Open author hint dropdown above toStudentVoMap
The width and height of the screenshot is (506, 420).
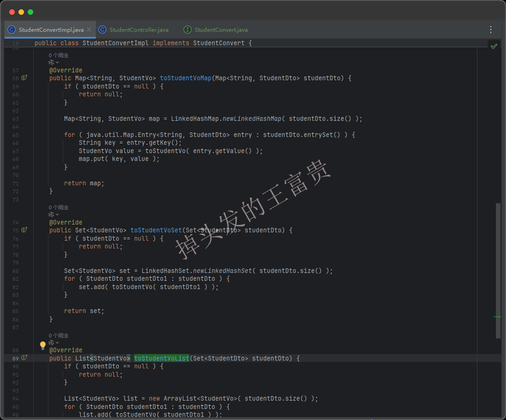pyautogui.click(x=53, y=62)
